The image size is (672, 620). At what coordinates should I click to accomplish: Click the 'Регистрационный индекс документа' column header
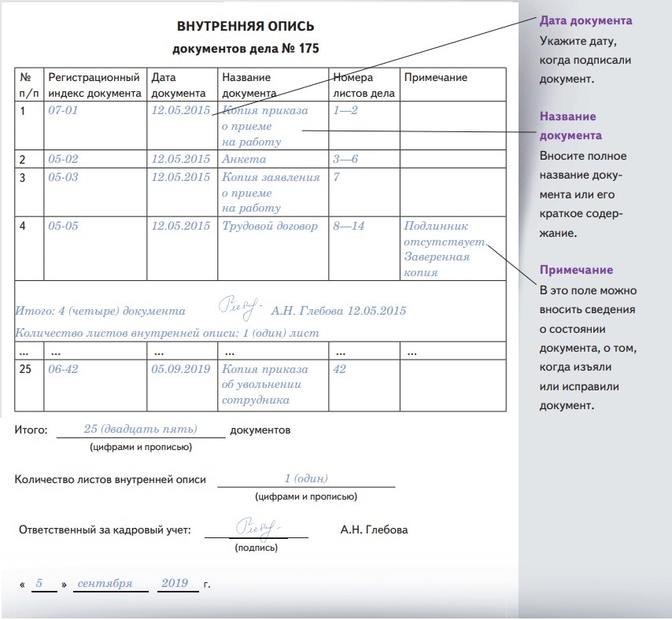(94, 84)
